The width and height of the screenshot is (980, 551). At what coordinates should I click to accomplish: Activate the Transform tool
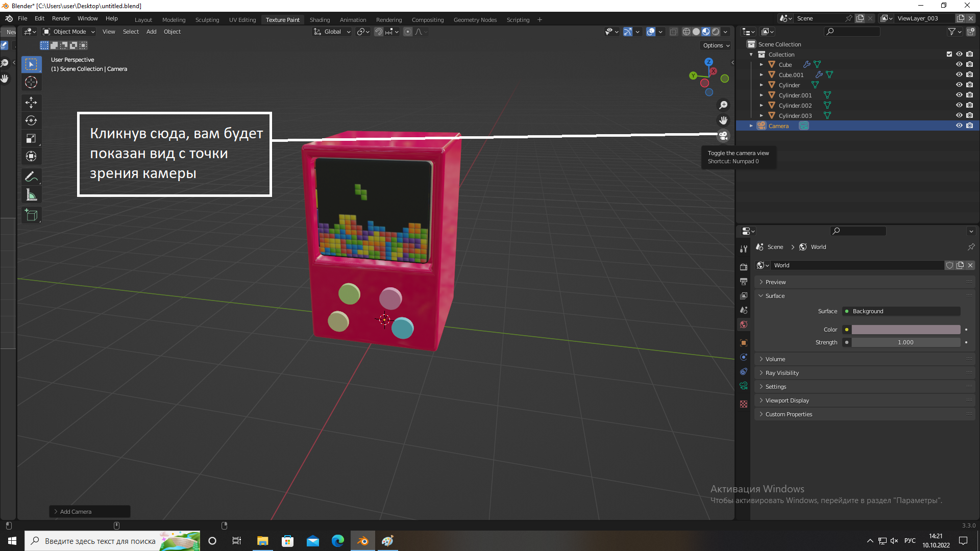point(31,156)
